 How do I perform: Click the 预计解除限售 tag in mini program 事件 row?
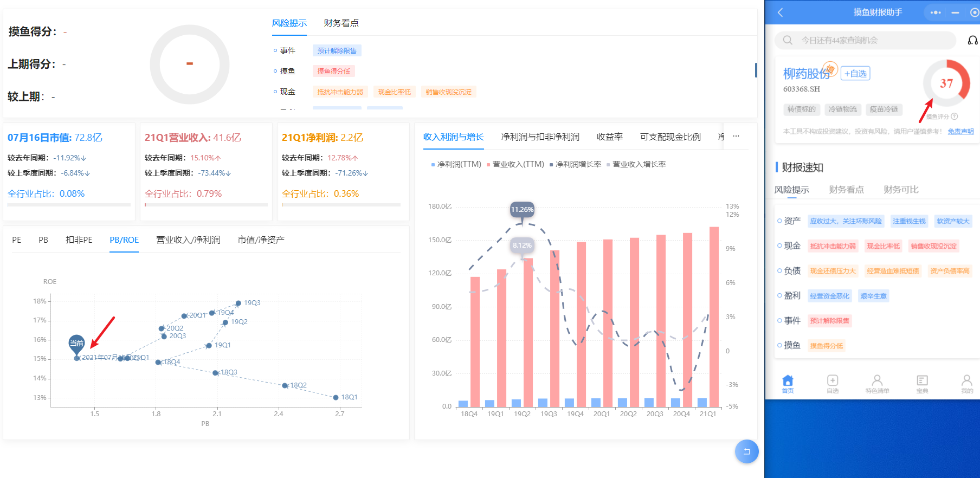coord(829,321)
